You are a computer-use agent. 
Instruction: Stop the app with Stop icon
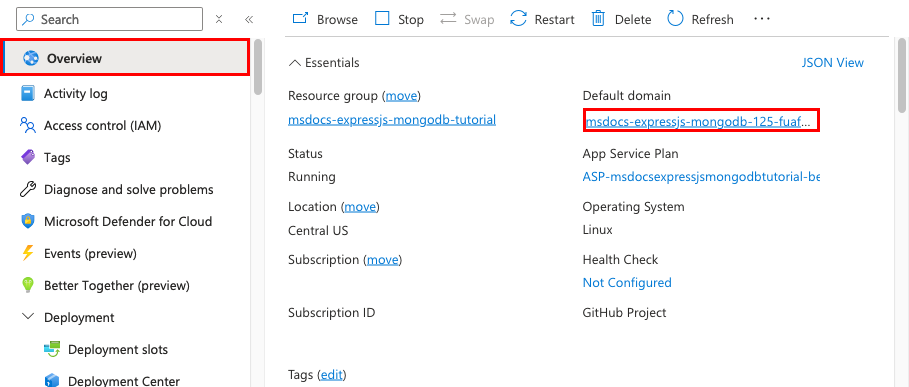tap(382, 19)
